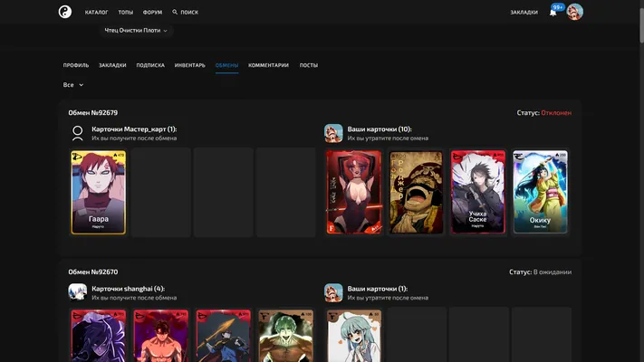This screenshot has height=362, width=644.
Task: Click the search magnifier icon
Action: (175, 12)
